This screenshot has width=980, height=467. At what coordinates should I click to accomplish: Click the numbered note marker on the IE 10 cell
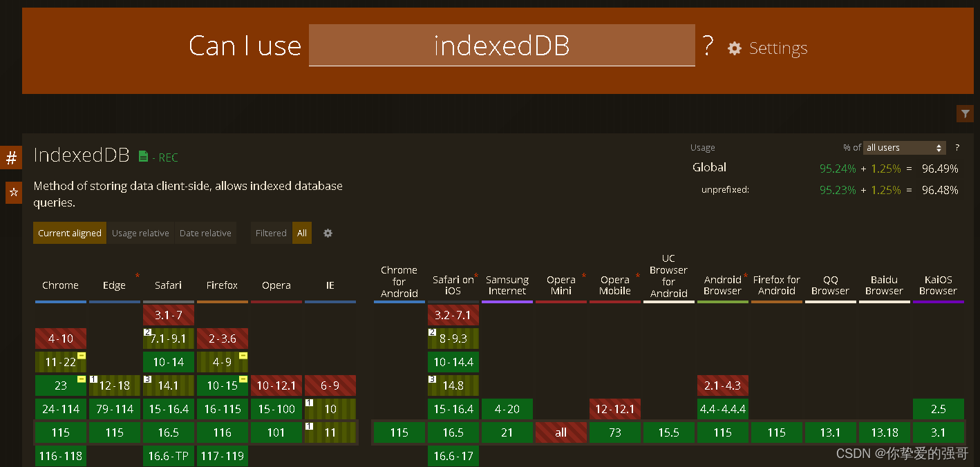310,403
